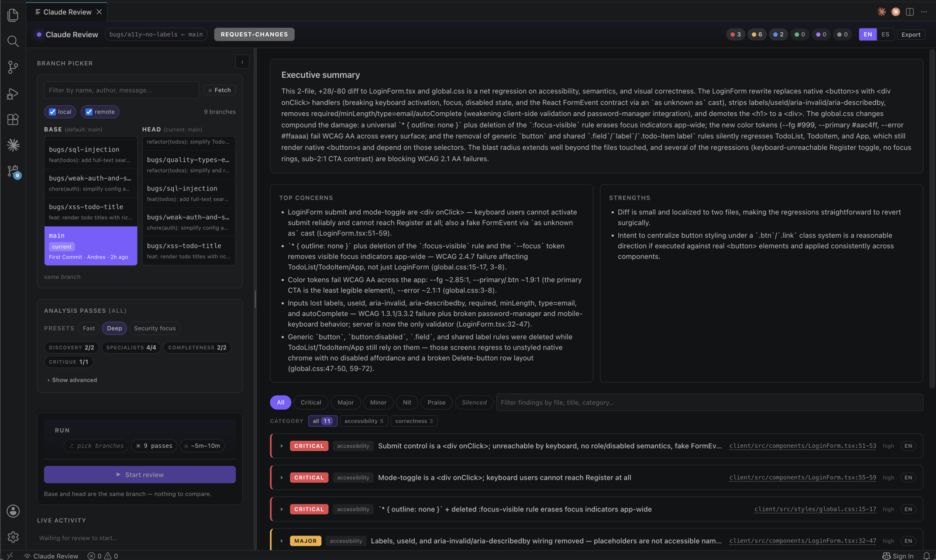
Task: Close the Claude Review editor tab
Action: pos(99,12)
